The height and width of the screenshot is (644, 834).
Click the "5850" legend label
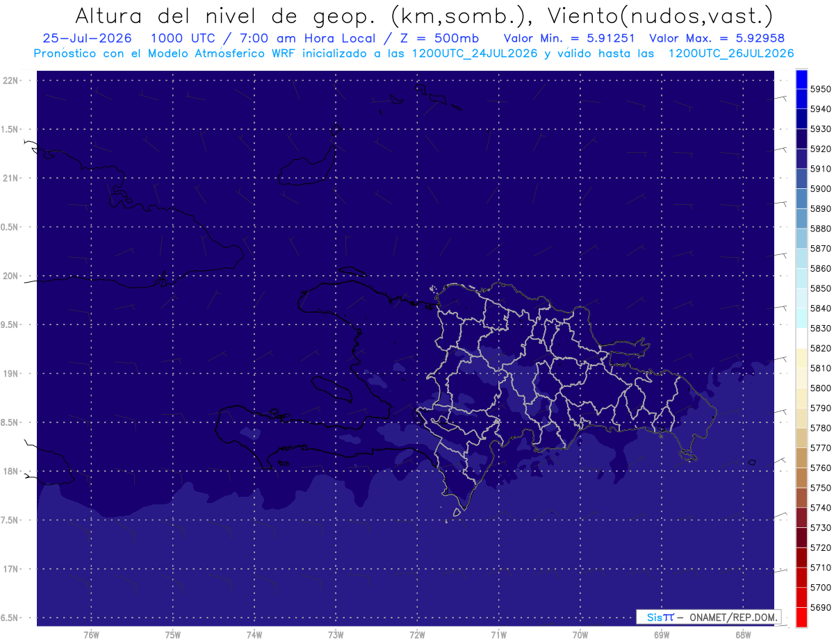pyautogui.click(x=821, y=288)
